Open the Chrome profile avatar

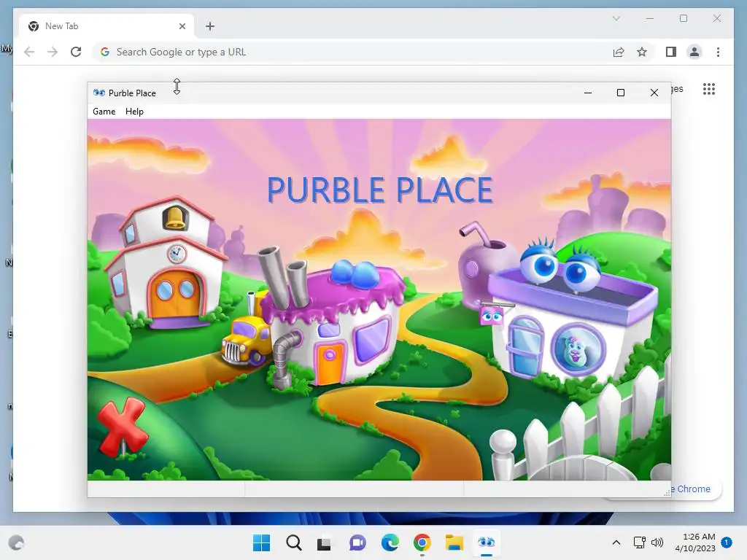694,52
